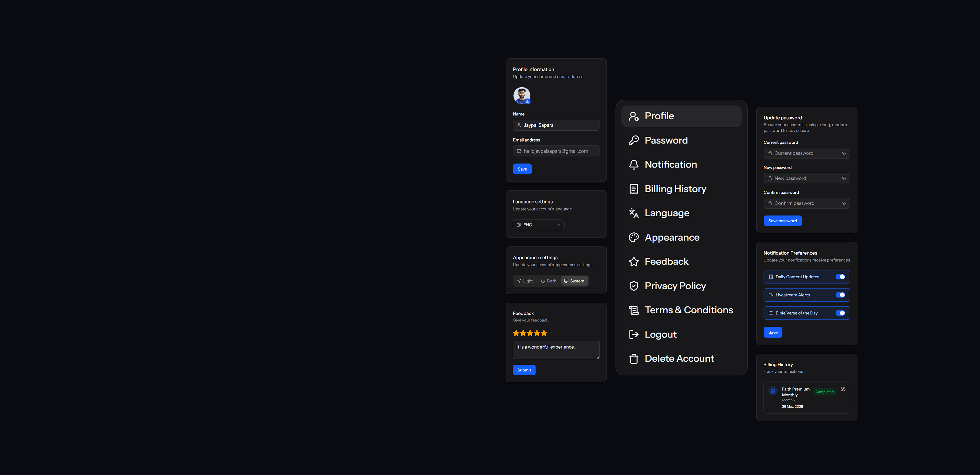Image resolution: width=980 pixels, height=475 pixels.
Task: Click the icon beside Daily Content Updates
Action: 771,277
